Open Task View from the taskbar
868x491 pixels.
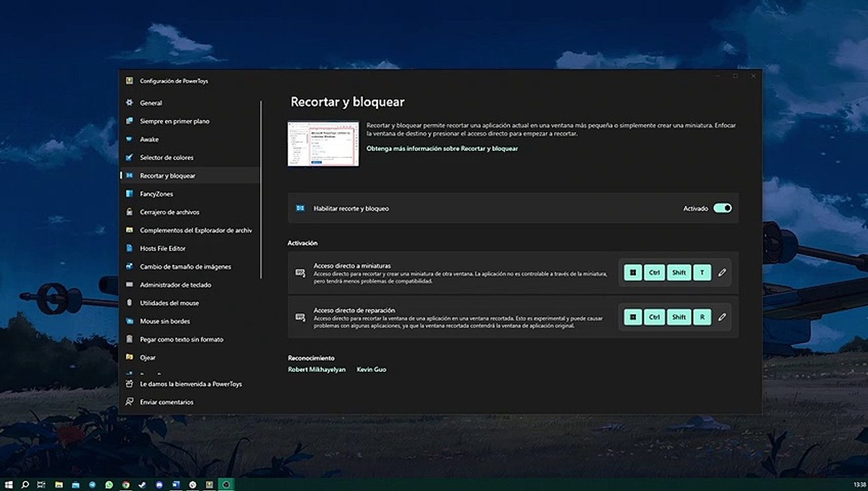click(x=42, y=485)
